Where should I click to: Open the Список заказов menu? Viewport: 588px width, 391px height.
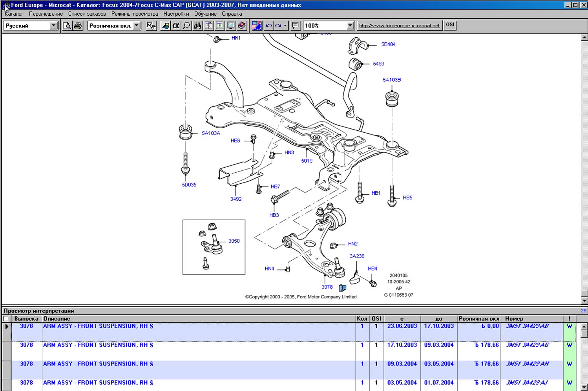[87, 14]
